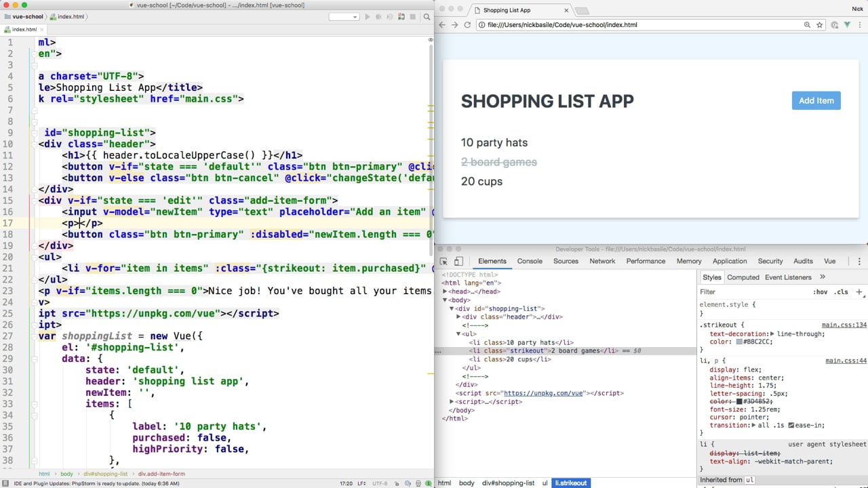Open the Security tab in DevTools
This screenshot has width=868, height=488.
(x=770, y=261)
